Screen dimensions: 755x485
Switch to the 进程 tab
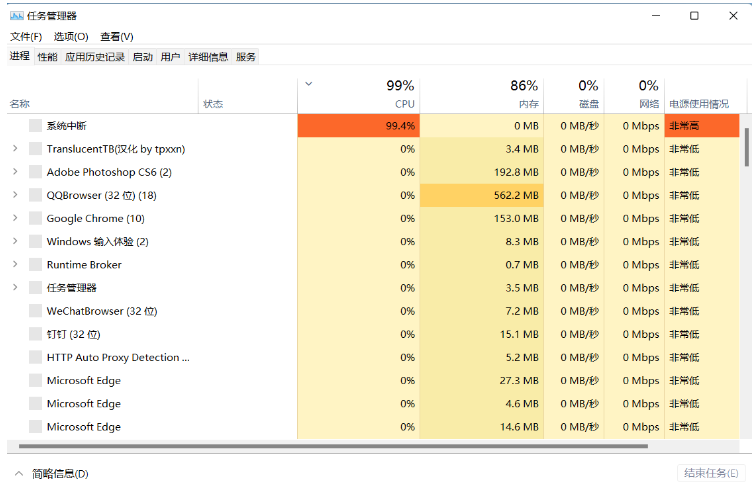[x=20, y=56]
